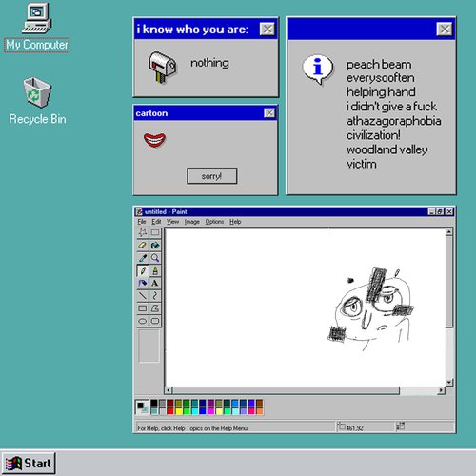Viewport: 476px width, 476px height.
Task: Select the Free-Form Select tool
Action: click(143, 232)
